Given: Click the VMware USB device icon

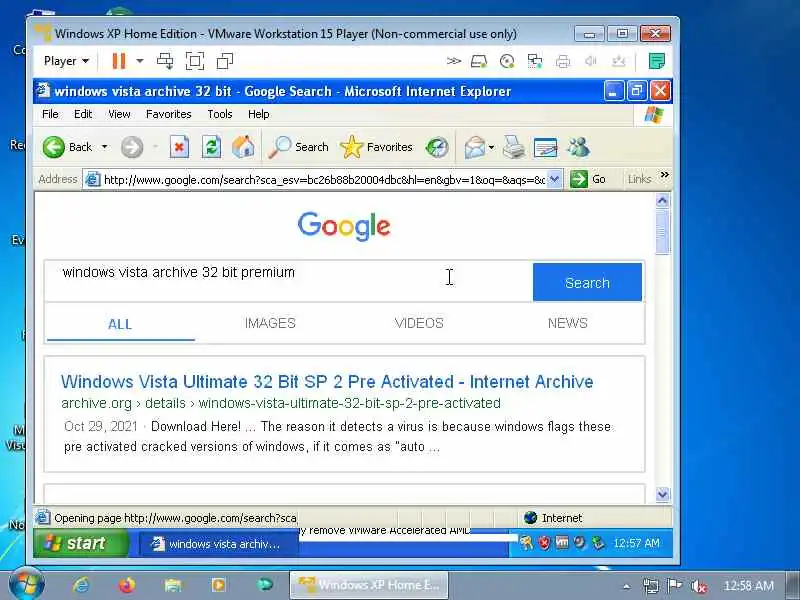Looking at the screenshot, I should point(618,62).
